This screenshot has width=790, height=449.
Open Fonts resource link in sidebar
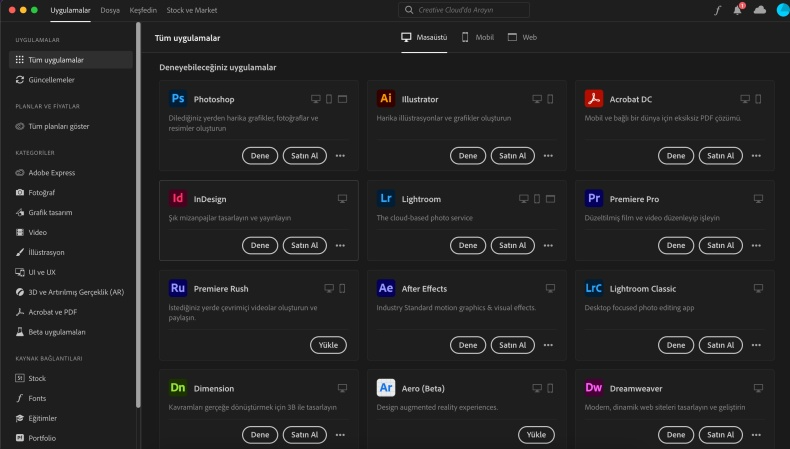(x=31, y=398)
